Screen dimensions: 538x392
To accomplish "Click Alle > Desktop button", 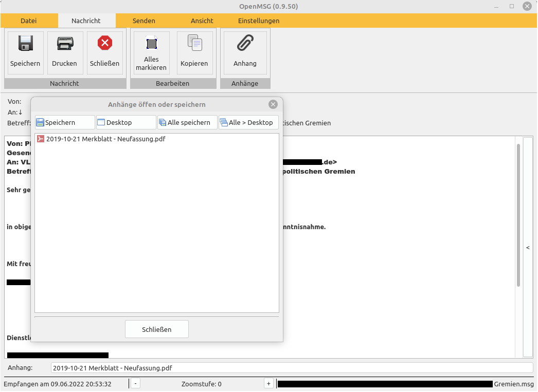I will coord(248,122).
